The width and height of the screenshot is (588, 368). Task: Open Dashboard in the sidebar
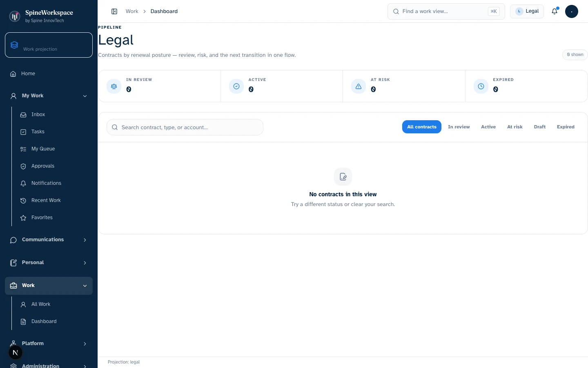(x=54, y=321)
